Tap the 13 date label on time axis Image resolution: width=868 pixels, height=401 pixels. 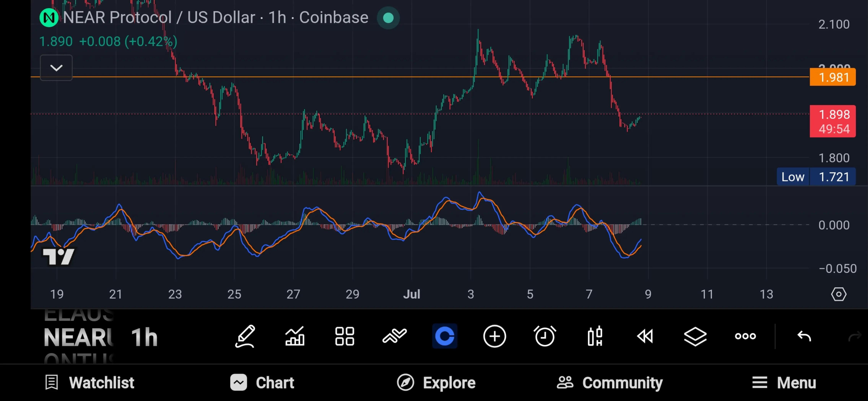coord(766,294)
